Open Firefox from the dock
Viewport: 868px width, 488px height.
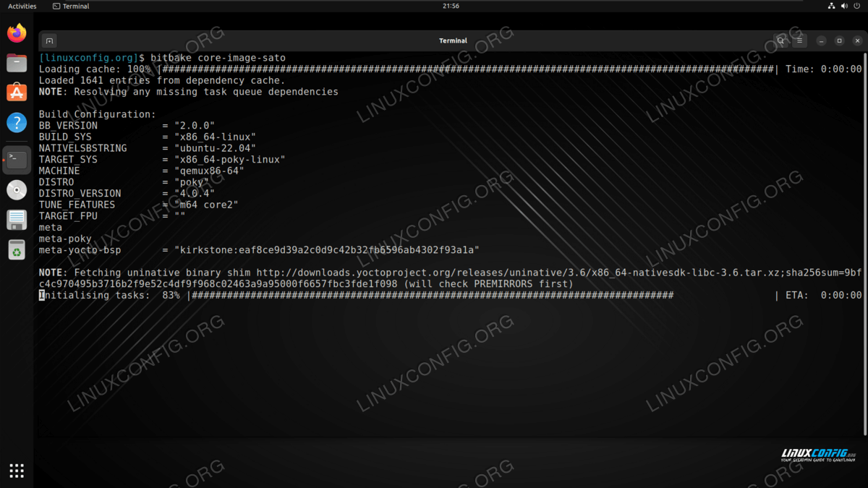point(17,33)
